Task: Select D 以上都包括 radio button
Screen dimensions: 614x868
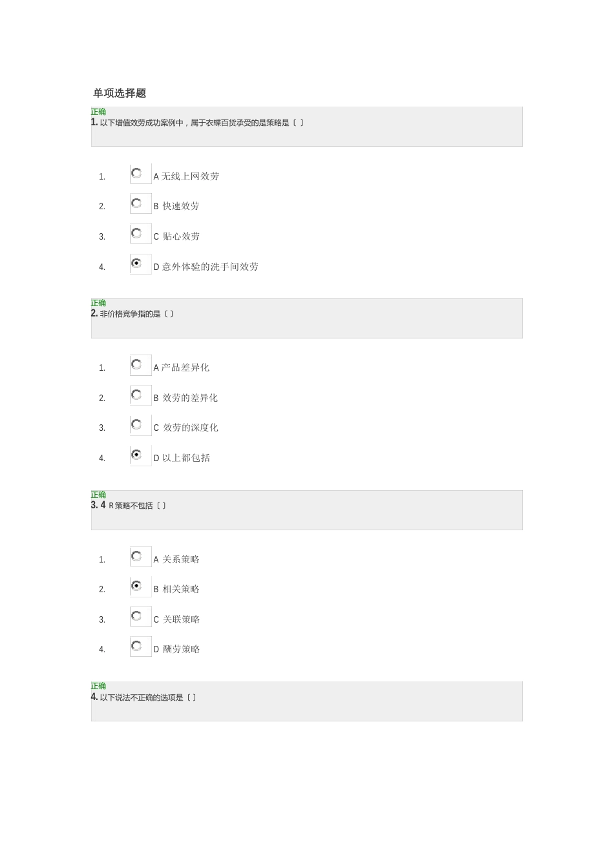Action: pos(136,455)
